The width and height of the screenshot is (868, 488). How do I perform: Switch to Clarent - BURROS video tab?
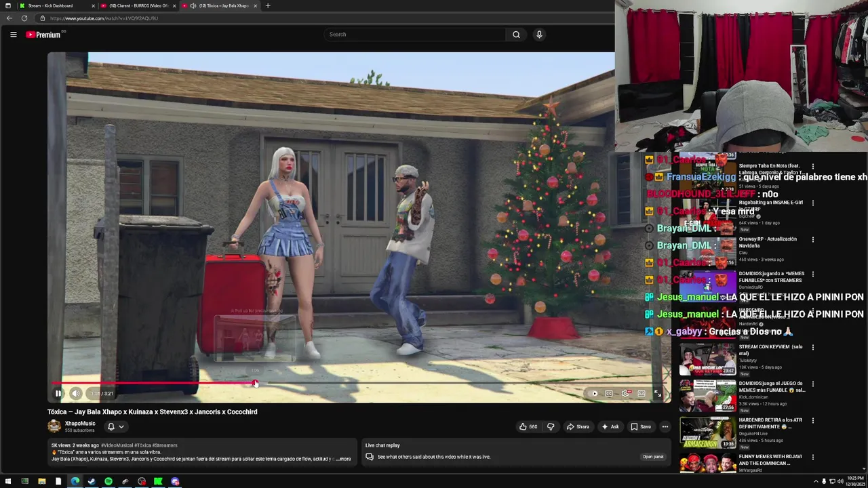click(x=138, y=5)
